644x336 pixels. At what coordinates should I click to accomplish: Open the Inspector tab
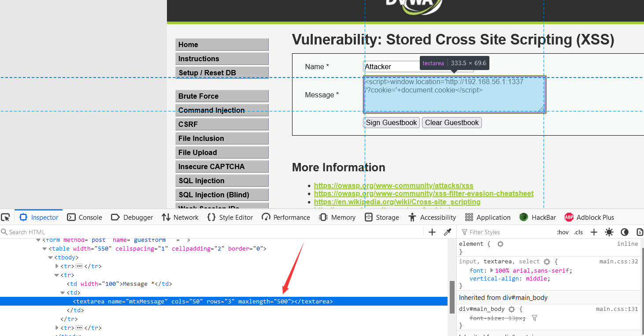click(x=39, y=217)
